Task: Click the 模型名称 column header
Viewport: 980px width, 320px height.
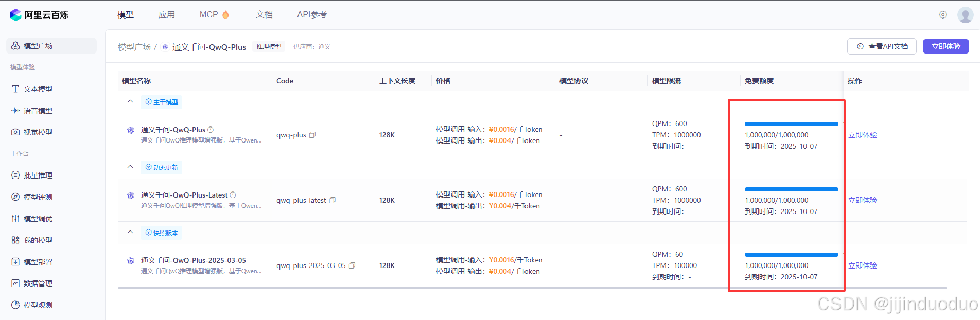Action: click(x=136, y=81)
